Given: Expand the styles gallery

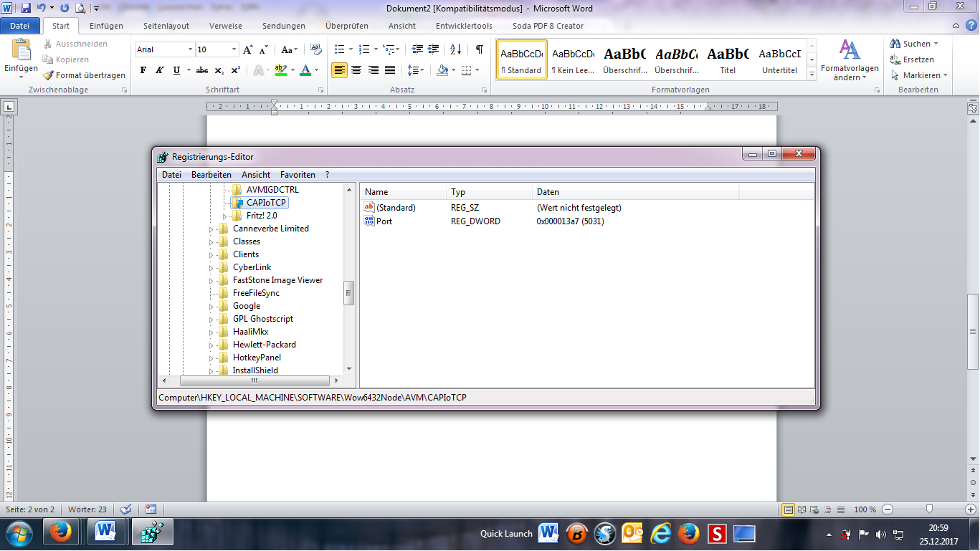Looking at the screenshot, I should [812, 73].
